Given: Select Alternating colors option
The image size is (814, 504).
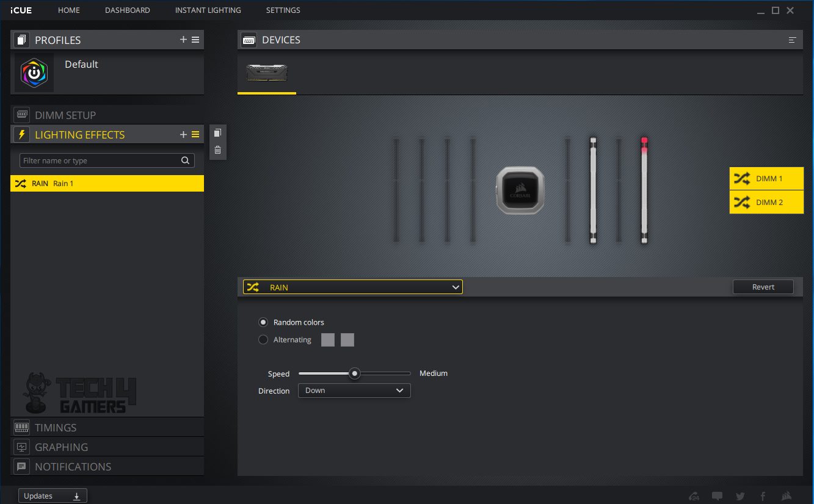Looking at the screenshot, I should point(263,340).
